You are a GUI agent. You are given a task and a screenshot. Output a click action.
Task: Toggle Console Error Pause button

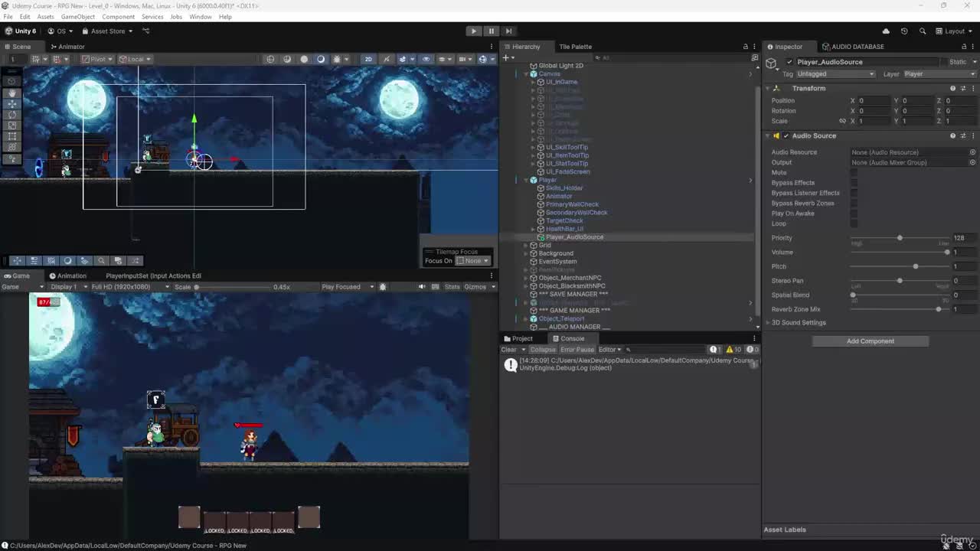(x=577, y=350)
